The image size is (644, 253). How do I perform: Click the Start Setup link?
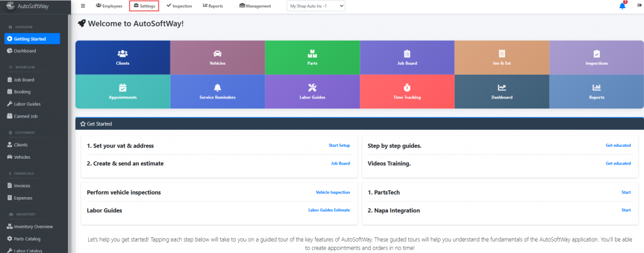pos(339,146)
